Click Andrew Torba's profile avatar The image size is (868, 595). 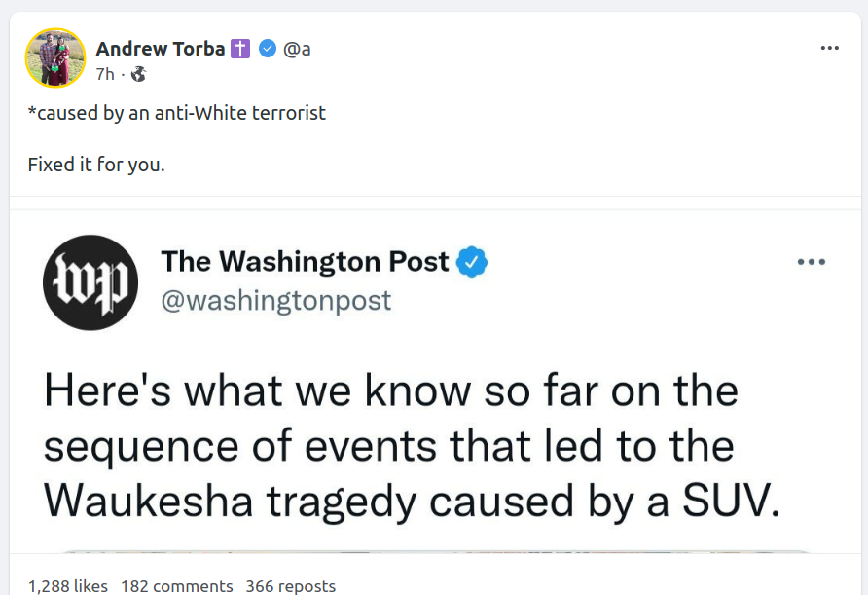(x=55, y=57)
